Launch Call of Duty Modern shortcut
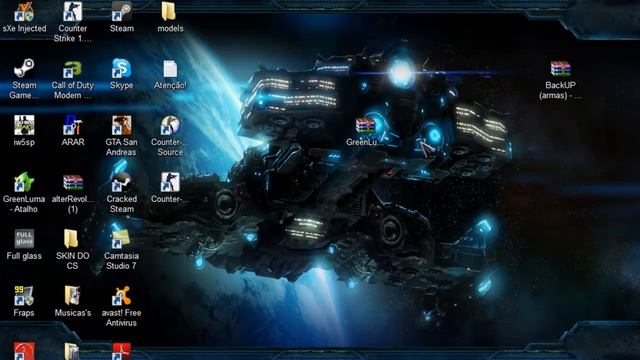This screenshot has width=640, height=360. [73, 69]
